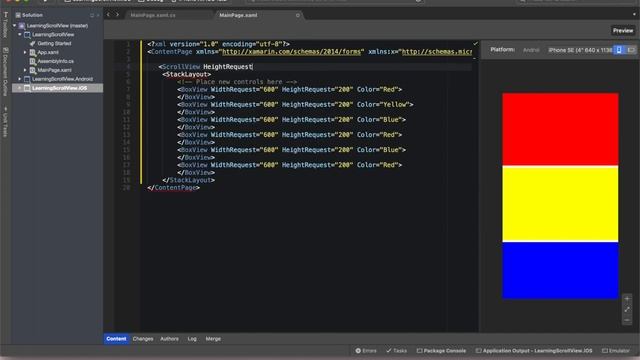
Task: Close the MainPage.xaml editor tab
Action: click(x=298, y=15)
